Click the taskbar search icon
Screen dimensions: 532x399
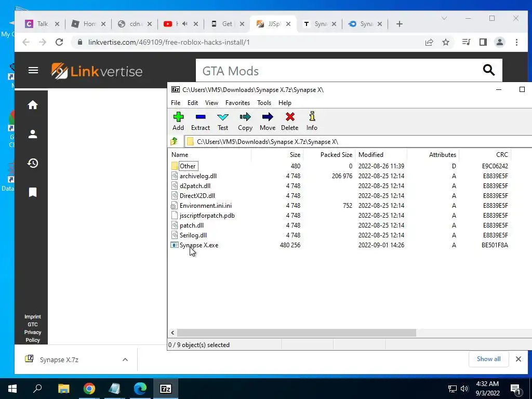click(37, 389)
